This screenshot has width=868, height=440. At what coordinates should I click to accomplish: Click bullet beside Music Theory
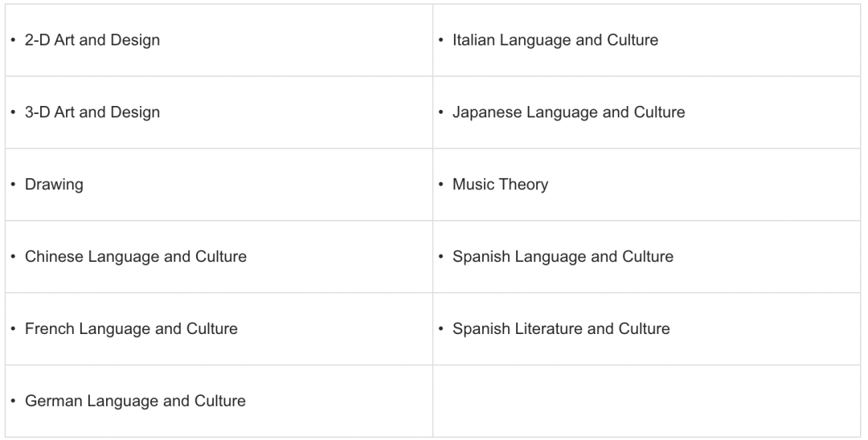pos(441,184)
